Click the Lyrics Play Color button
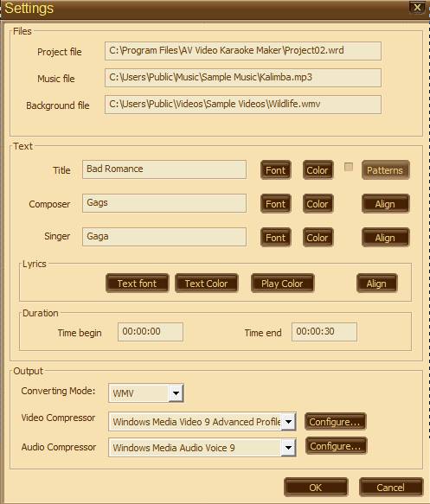The height and width of the screenshot is (504, 430). [282, 284]
